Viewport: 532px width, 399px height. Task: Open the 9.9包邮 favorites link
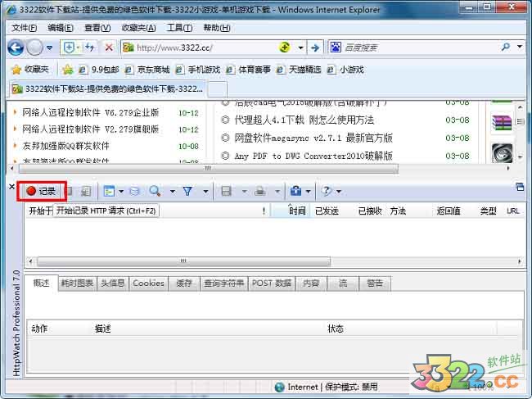pyautogui.click(x=98, y=70)
